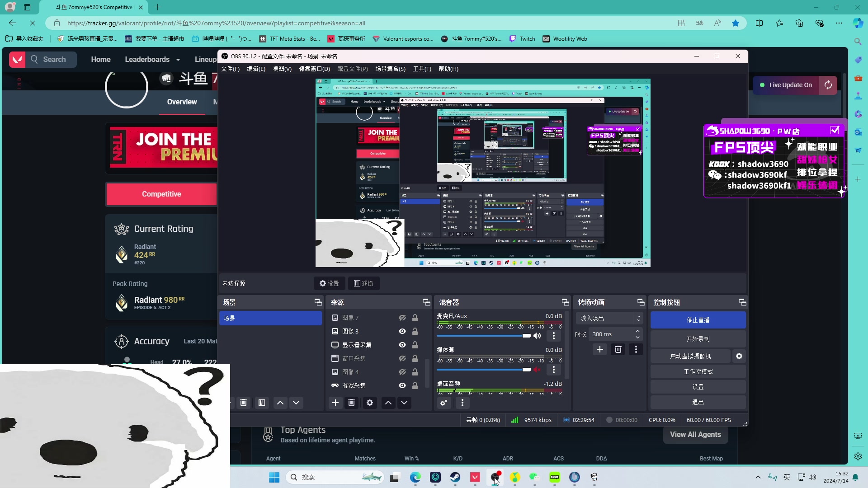Viewport: 868px width, 488px height.
Task: Open the Windows Start menu
Action: click(274, 477)
